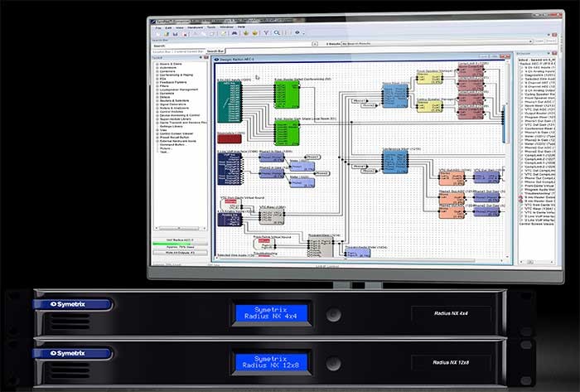This screenshot has height=392, width=580.
Task: Click the Mute All Outputs button
Action: tap(180, 253)
